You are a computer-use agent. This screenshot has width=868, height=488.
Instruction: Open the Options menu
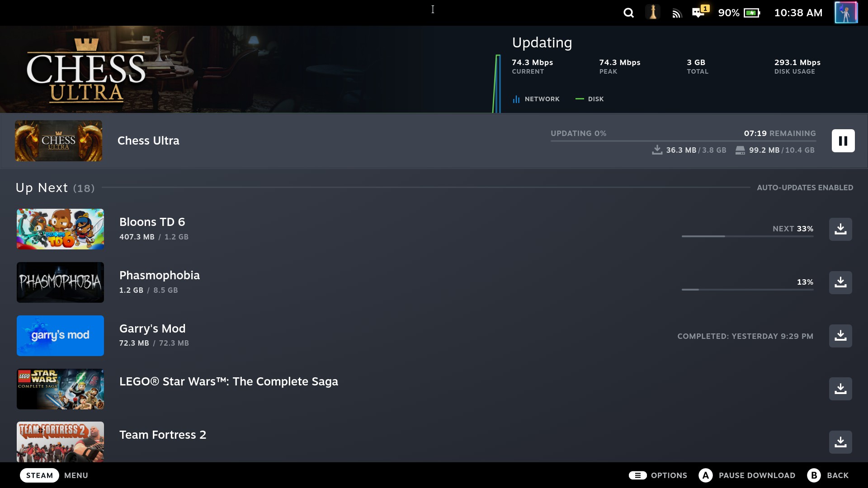(658, 475)
